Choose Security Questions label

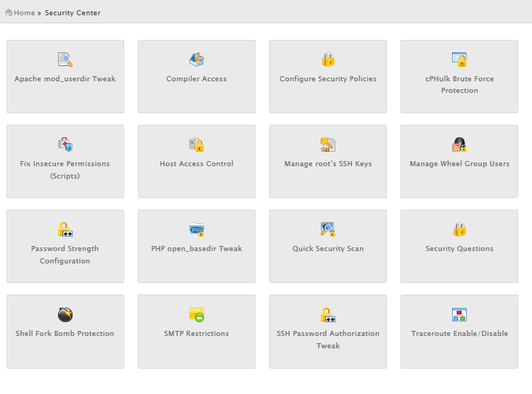coord(459,249)
